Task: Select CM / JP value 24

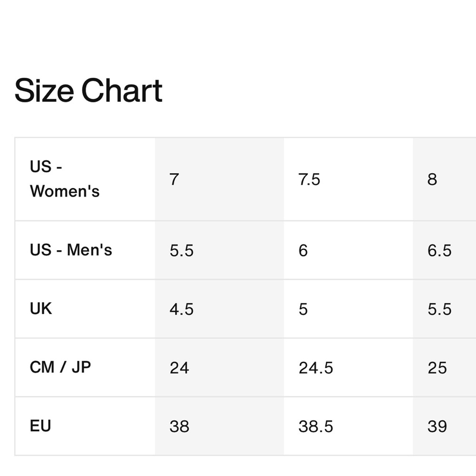Action: tap(219, 367)
